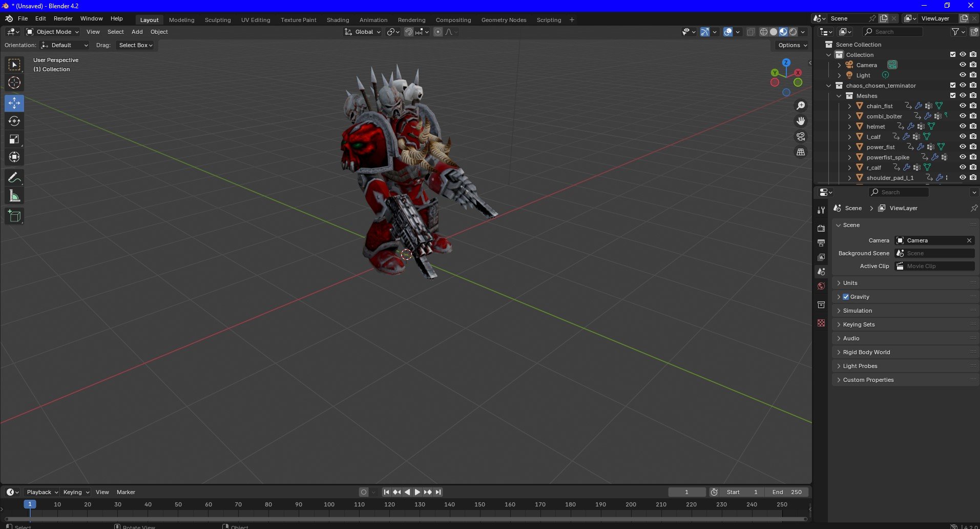Open the View Layer properties tab

pyautogui.click(x=821, y=257)
